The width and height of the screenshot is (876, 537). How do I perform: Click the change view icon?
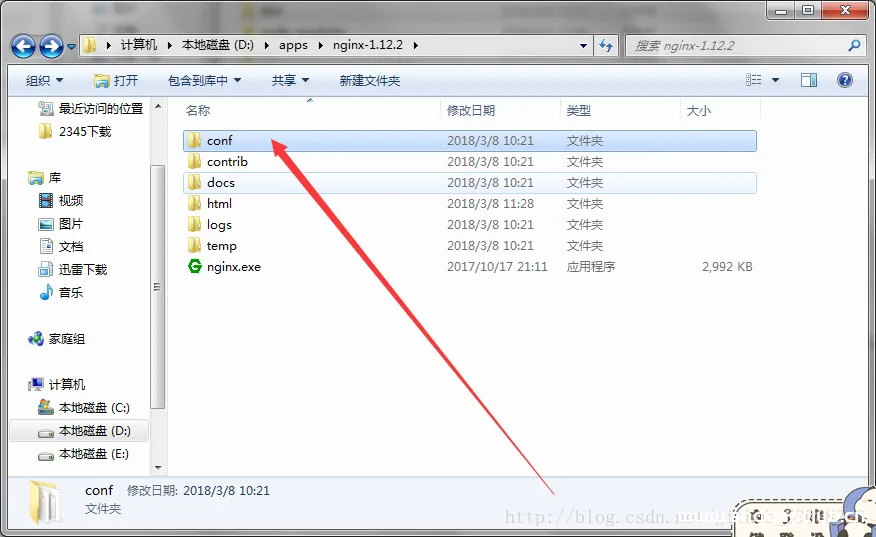coord(754,80)
